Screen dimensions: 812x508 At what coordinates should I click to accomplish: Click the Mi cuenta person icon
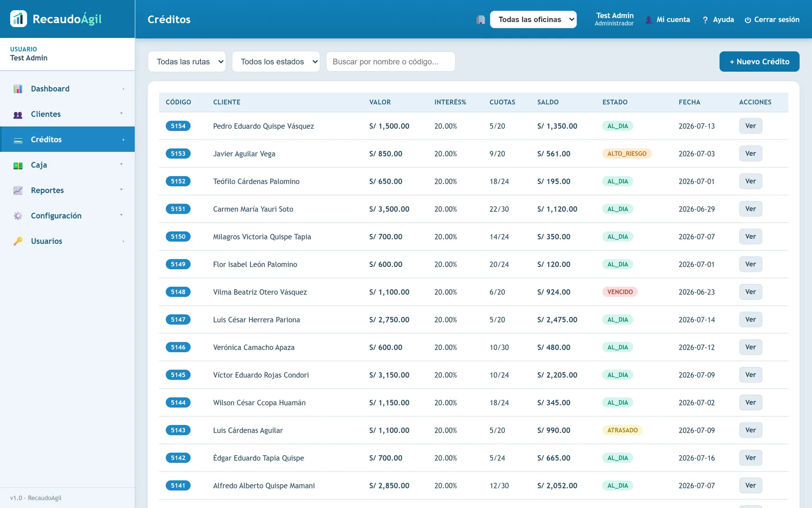[x=649, y=20]
